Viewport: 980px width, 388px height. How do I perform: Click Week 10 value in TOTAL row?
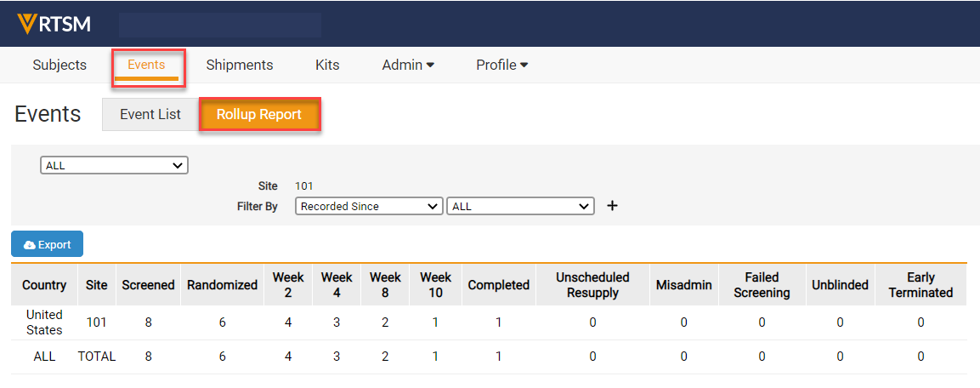tap(435, 357)
